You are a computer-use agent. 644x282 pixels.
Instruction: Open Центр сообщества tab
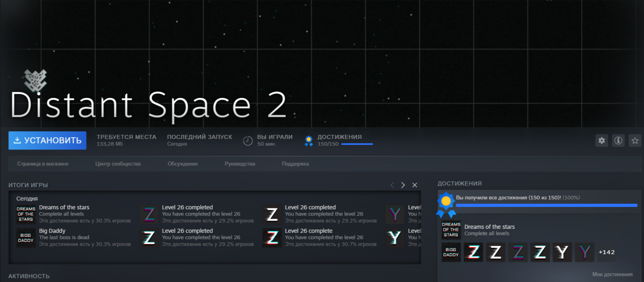coord(118,164)
